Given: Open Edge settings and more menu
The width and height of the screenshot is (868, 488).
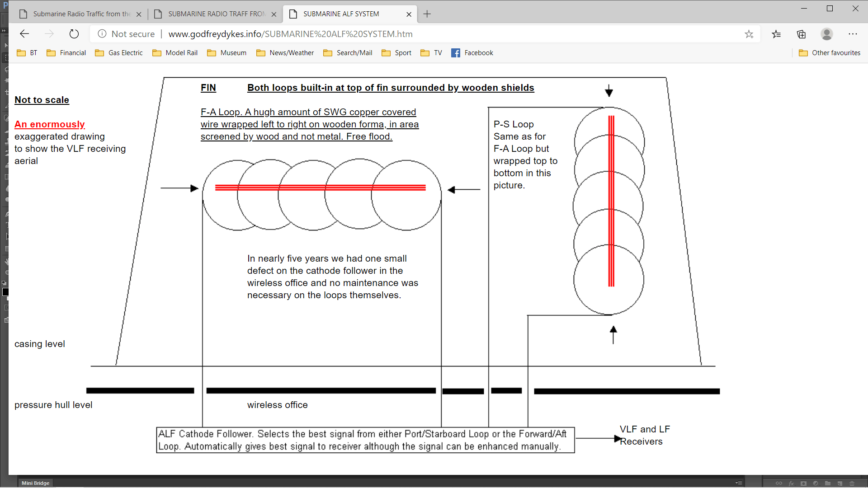Looking at the screenshot, I should [853, 34].
